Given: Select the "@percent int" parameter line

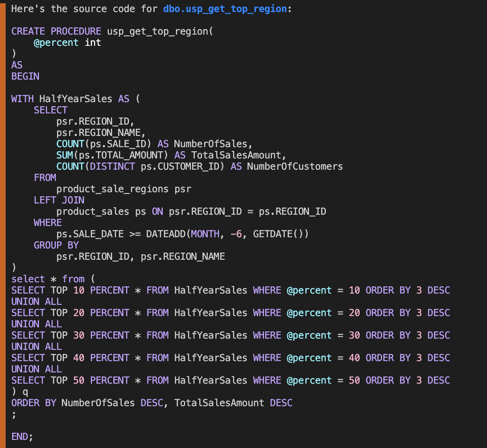Looking at the screenshot, I should [x=67, y=43].
